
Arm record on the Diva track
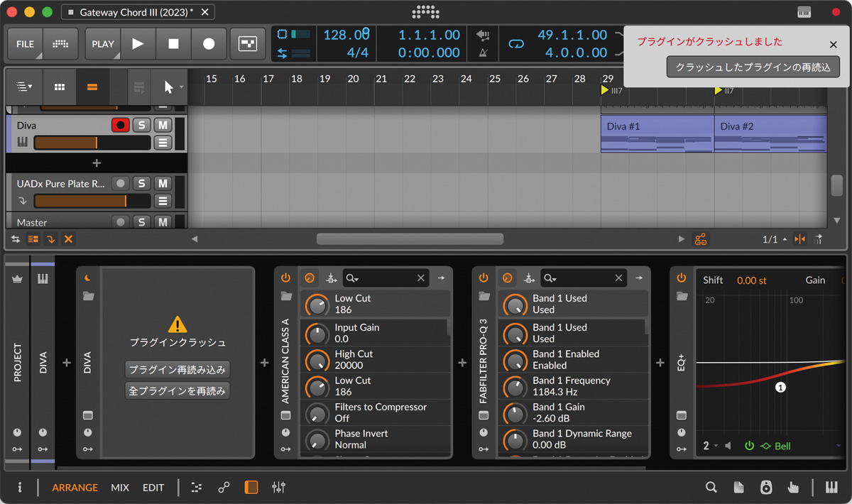pos(120,125)
